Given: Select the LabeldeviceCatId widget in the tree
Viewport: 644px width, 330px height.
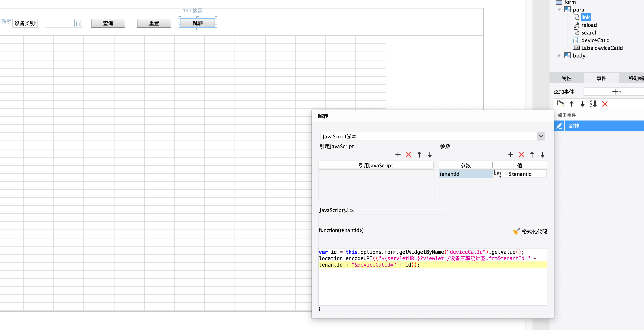Looking at the screenshot, I should click(602, 48).
